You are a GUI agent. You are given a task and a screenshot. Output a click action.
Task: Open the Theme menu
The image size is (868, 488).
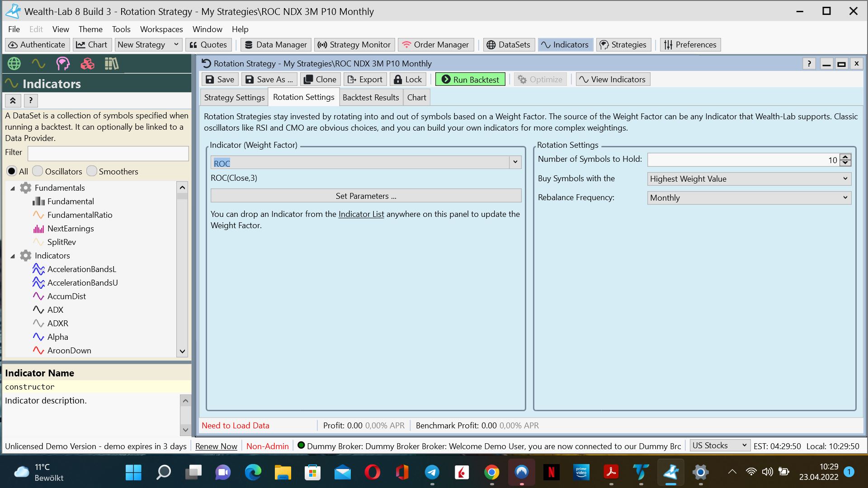click(90, 29)
